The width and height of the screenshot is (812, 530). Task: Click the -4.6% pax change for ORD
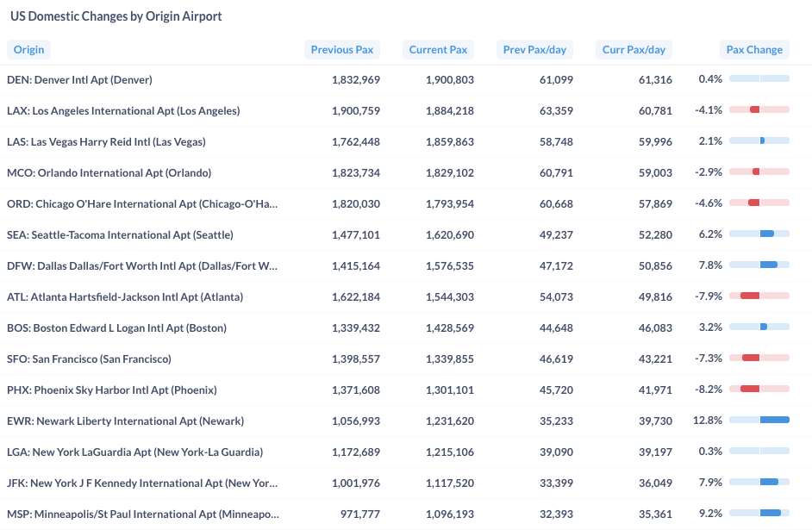tap(709, 203)
